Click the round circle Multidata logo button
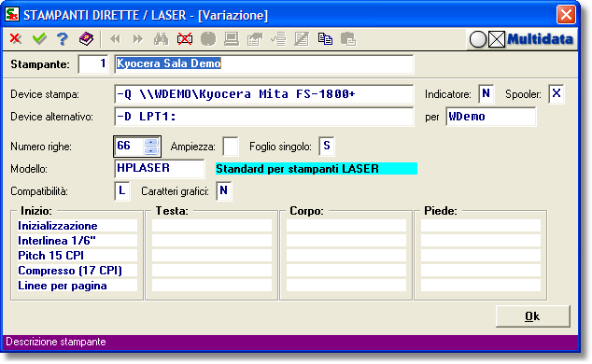Image resolution: width=592 pixels, height=364 pixels. coord(477,39)
